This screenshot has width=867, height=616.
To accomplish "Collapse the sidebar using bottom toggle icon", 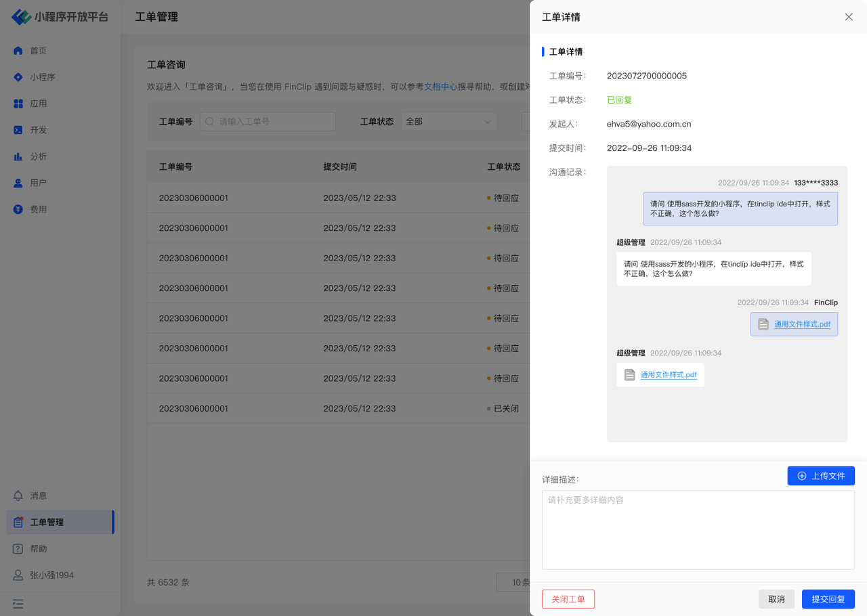I will [18, 604].
